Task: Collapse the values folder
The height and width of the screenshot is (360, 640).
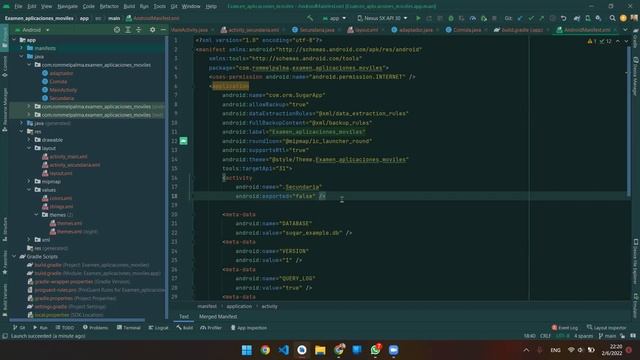Action: click(x=29, y=190)
